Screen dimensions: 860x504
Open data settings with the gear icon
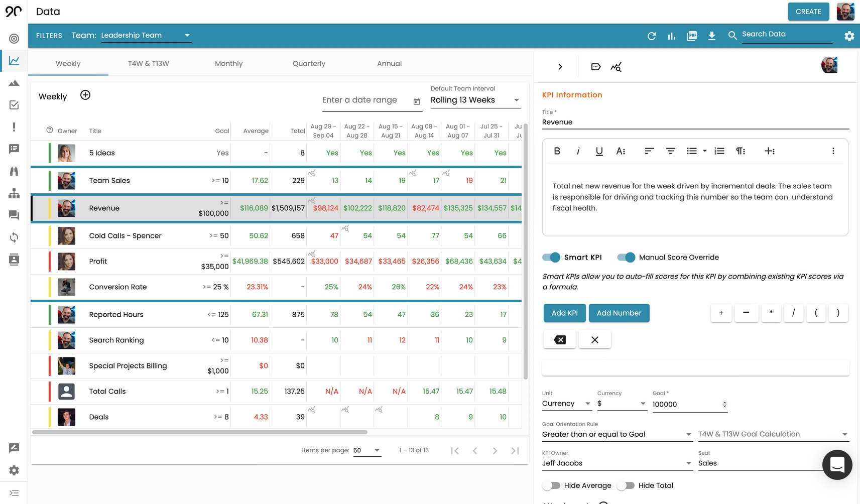pos(849,36)
